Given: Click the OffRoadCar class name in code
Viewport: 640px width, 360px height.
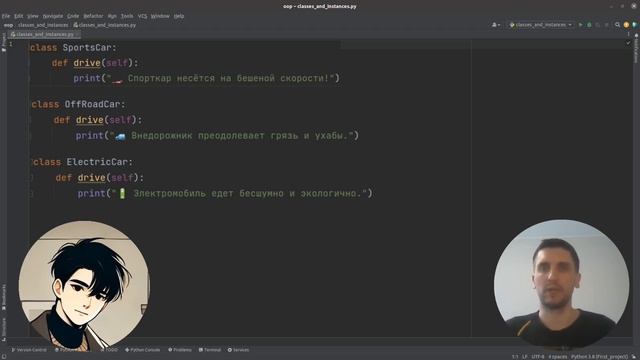Looking at the screenshot, I should coord(92,104).
